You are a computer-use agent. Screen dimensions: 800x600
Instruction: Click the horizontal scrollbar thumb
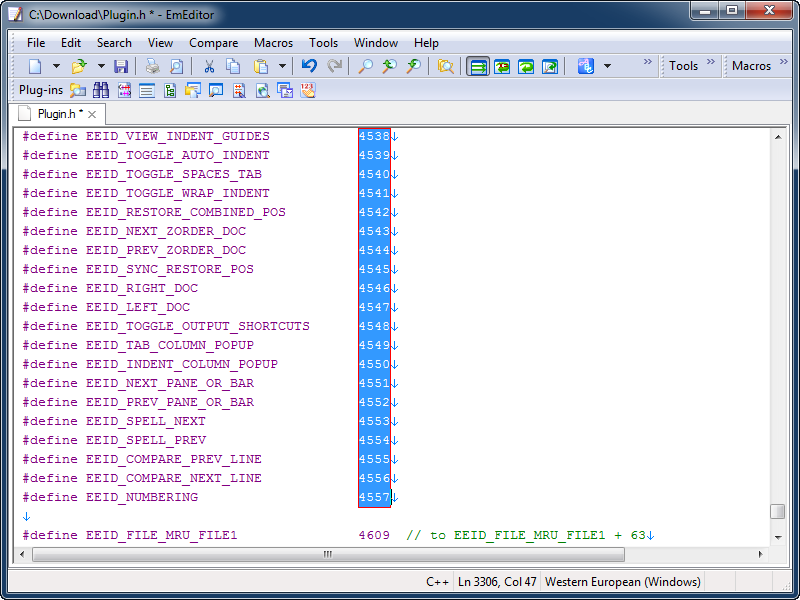pos(328,554)
